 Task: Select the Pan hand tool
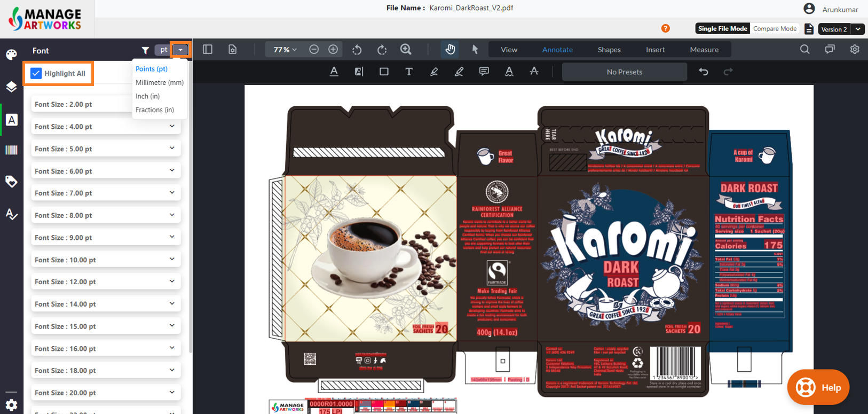coord(450,50)
